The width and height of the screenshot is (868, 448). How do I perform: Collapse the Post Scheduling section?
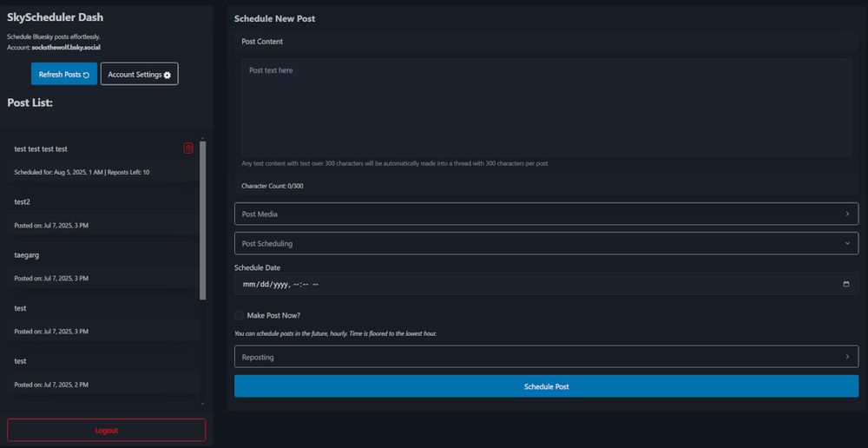[x=546, y=243]
